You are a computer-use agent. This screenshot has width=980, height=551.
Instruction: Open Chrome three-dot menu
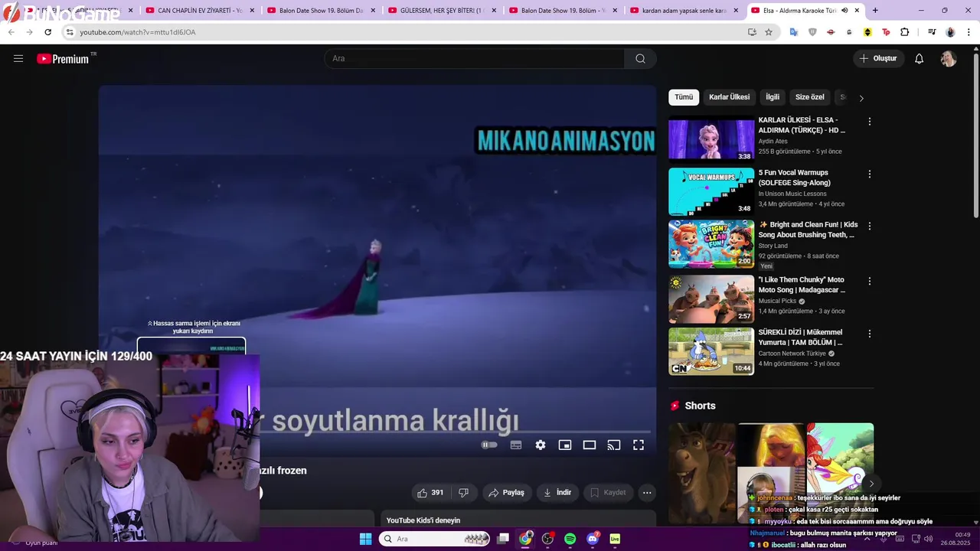969,32
